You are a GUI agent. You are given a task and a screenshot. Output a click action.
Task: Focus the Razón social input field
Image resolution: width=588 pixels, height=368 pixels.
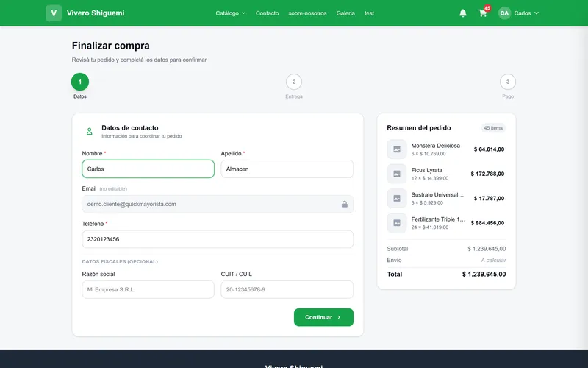[148, 289]
